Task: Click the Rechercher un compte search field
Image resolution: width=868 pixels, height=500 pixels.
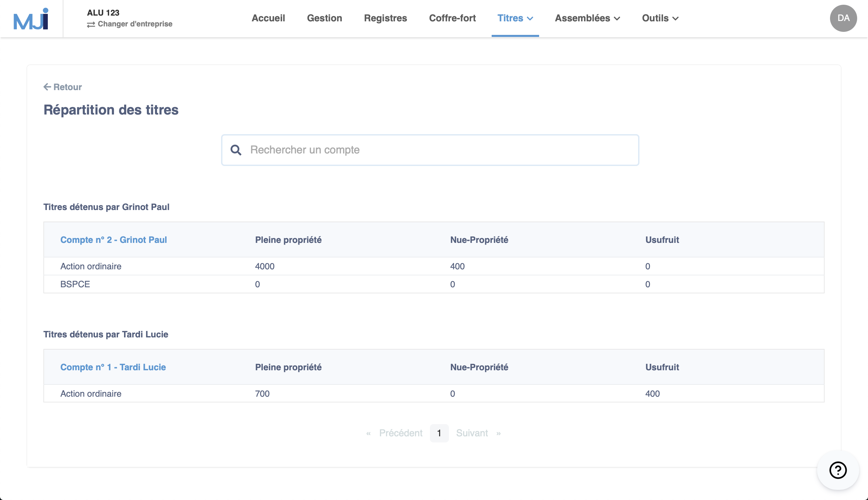Action: click(x=430, y=150)
